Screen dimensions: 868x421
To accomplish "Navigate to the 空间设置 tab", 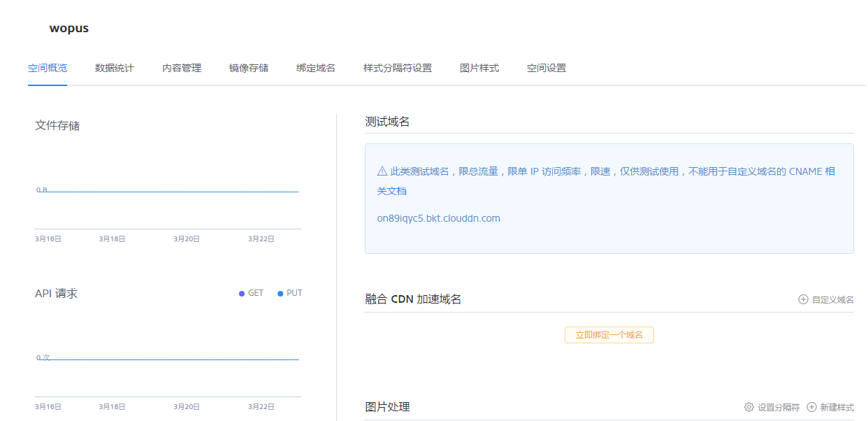I will click(x=547, y=68).
